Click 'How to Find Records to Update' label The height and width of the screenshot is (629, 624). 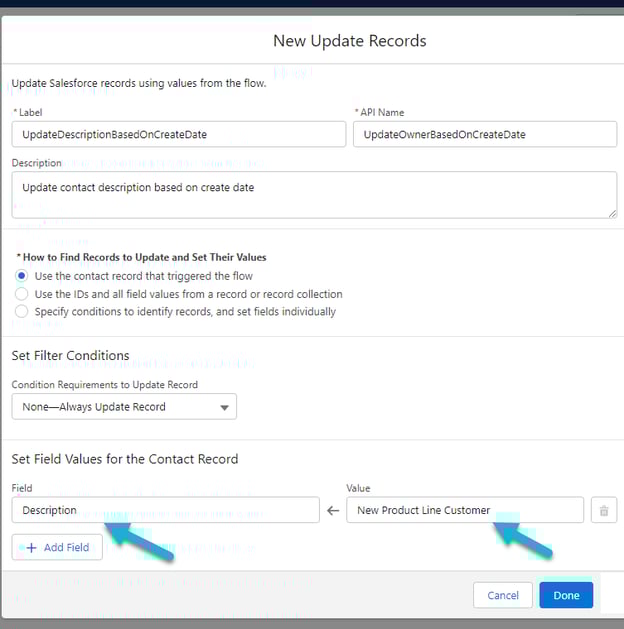(144, 257)
